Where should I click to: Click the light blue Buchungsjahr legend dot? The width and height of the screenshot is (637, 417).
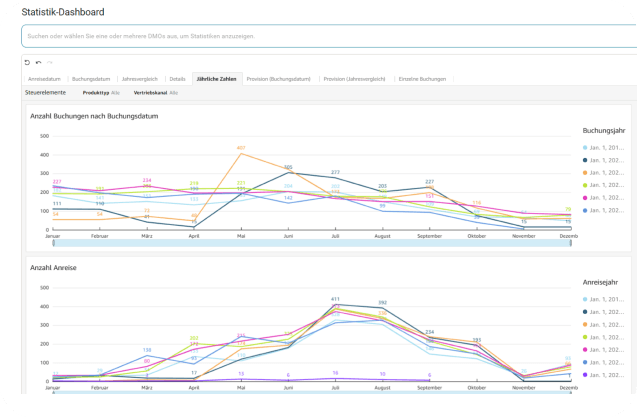585,147
